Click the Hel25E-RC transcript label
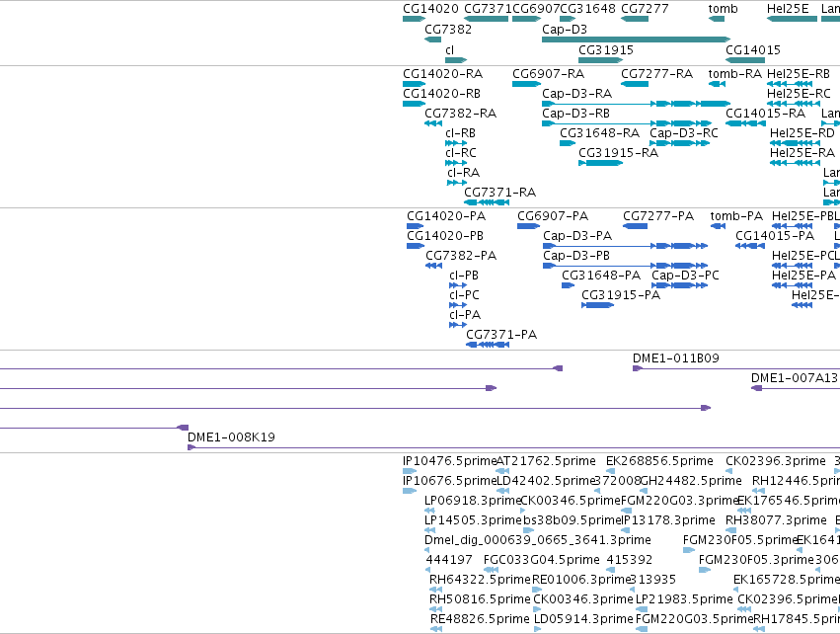This screenshot has height=634, width=840. [799, 93]
